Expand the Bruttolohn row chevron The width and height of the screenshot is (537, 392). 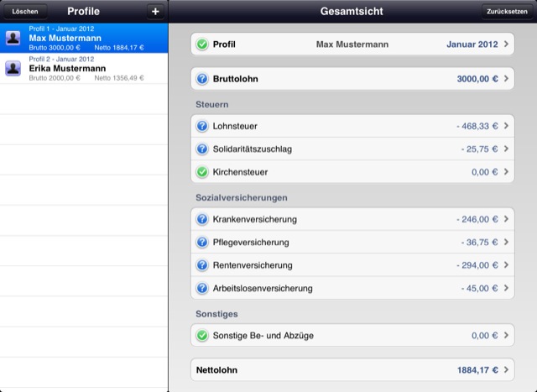[506, 80]
